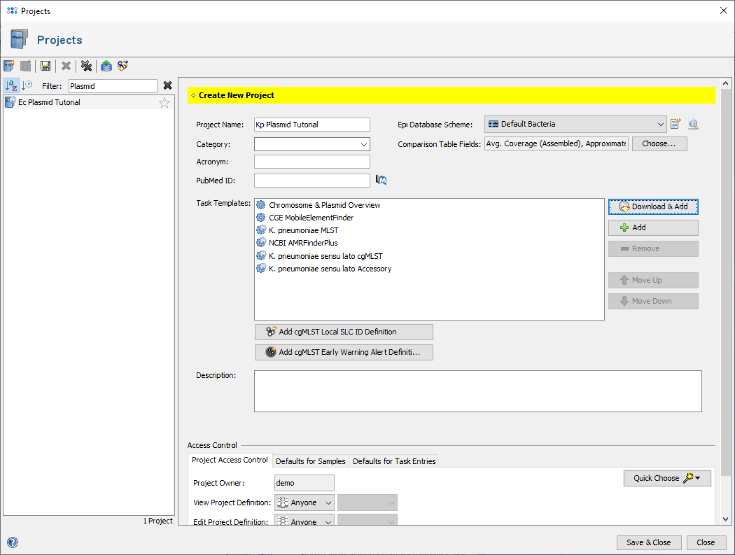Image resolution: width=735 pixels, height=555 pixels.
Task: Select K. pneumoniae sensu lato cgMLST template
Action: pos(325,256)
